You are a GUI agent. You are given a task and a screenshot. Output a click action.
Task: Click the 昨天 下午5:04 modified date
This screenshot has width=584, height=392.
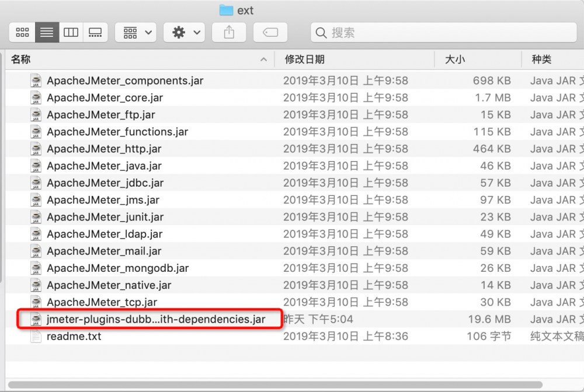click(x=318, y=320)
